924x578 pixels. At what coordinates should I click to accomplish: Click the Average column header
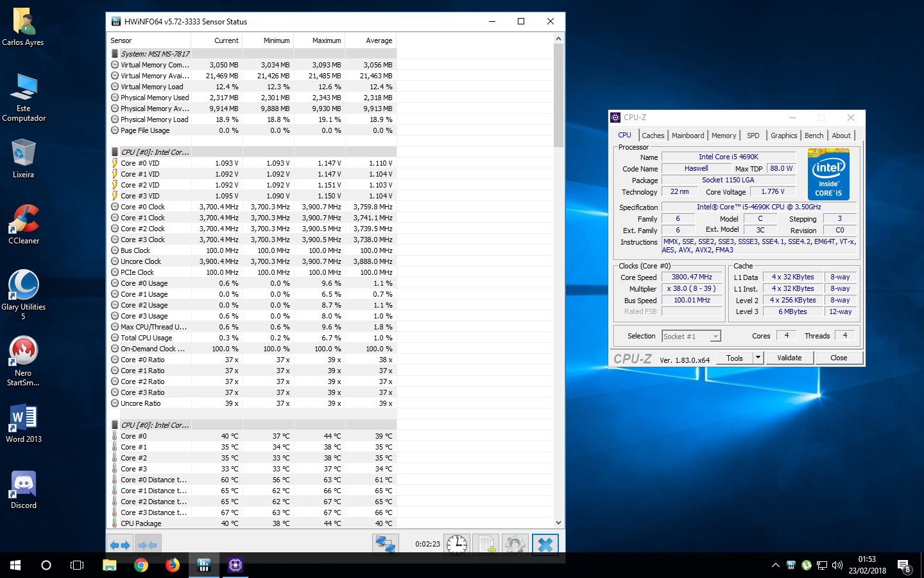point(370,40)
